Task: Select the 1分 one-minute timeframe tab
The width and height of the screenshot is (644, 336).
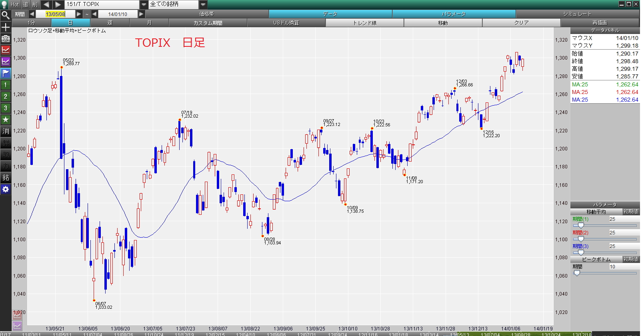Action: [32, 23]
